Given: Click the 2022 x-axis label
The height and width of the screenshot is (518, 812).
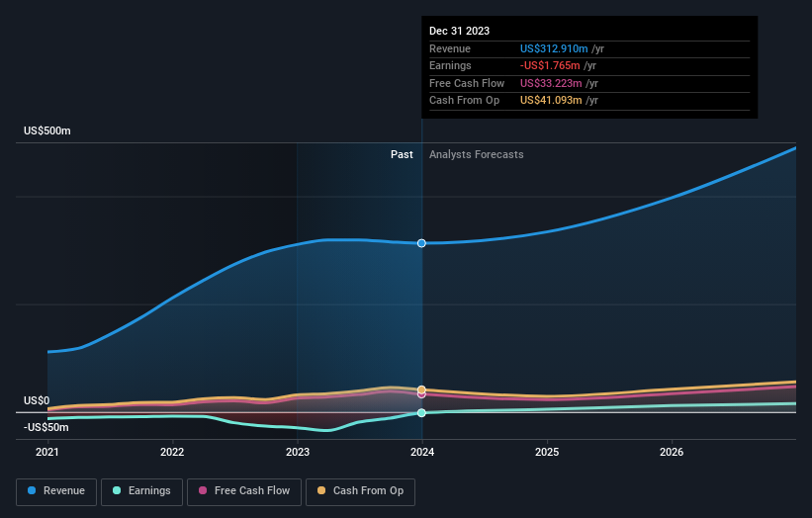Looking at the screenshot, I should [172, 452].
